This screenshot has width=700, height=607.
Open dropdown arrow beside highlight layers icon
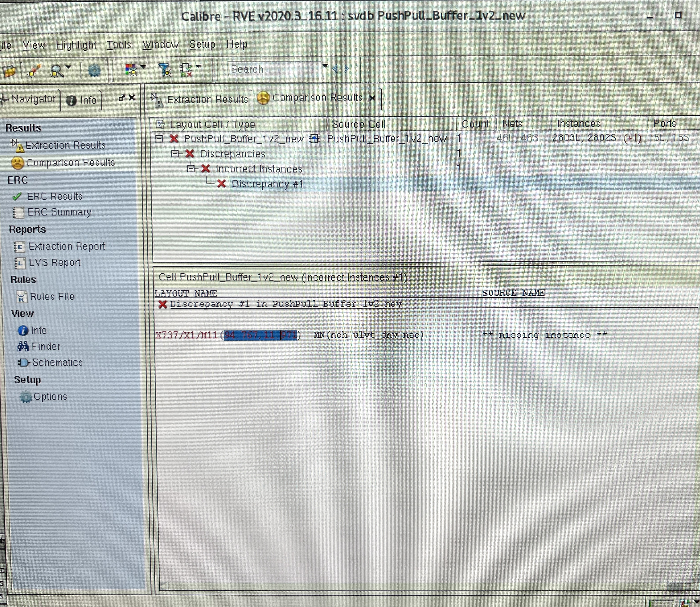(x=143, y=67)
